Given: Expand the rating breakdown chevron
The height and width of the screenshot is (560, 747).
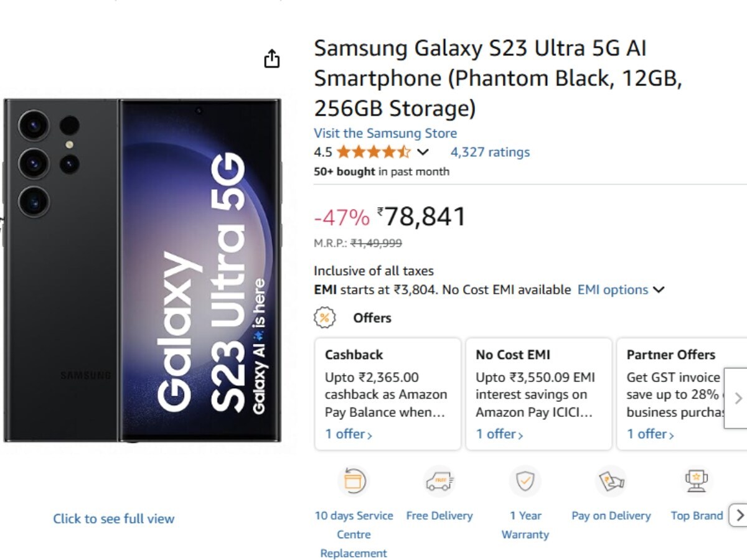Looking at the screenshot, I should click(x=423, y=152).
